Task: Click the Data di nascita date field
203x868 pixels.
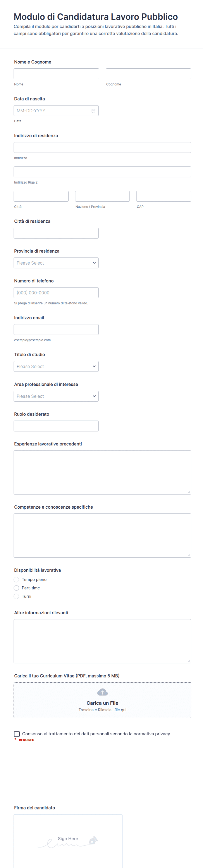Action: (56, 111)
